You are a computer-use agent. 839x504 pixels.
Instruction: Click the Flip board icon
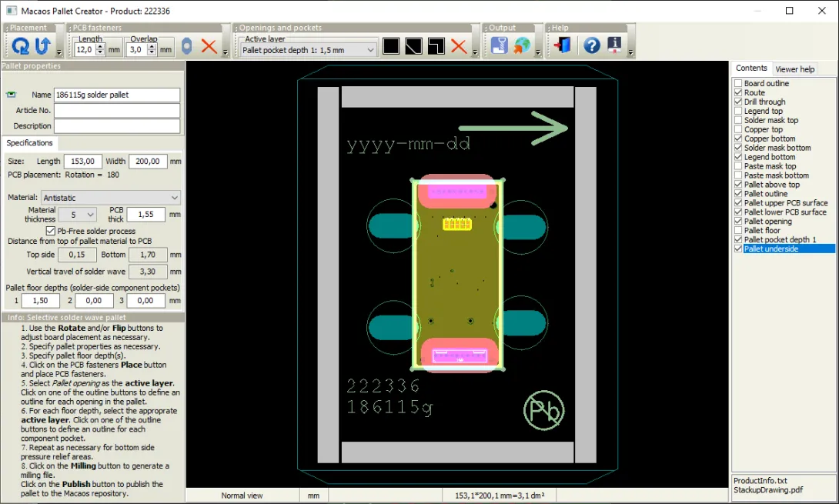[x=43, y=46]
